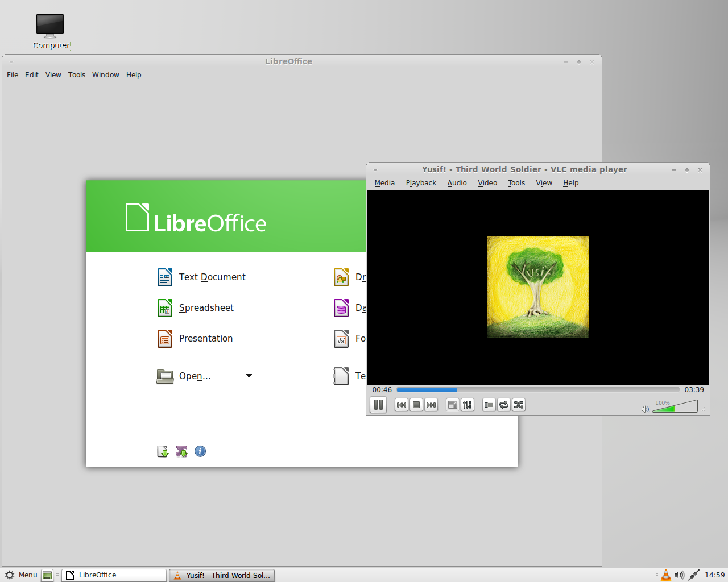The image size is (728, 582).
Task: Toggle loop mode in VLC
Action: 504,405
